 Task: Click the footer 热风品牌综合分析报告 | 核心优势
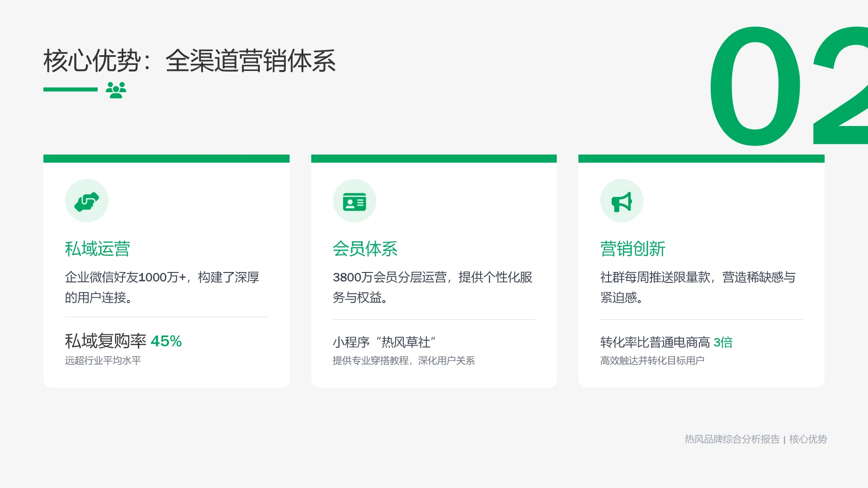pyautogui.click(x=756, y=439)
